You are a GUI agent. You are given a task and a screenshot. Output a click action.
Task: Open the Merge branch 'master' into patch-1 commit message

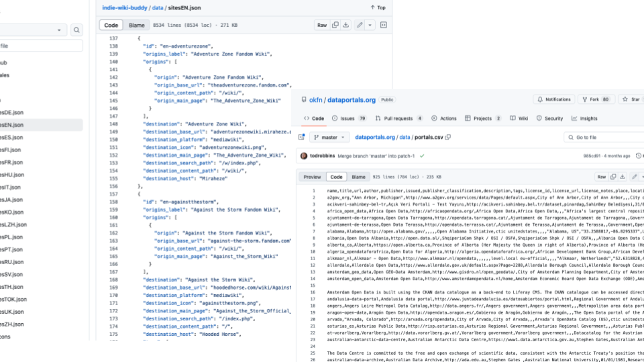[376, 156]
